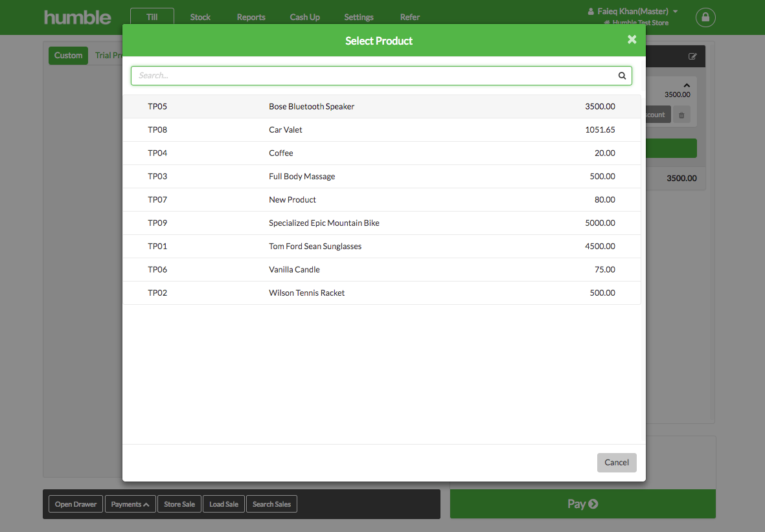Close the Select Product dialog
765x532 pixels.
[x=632, y=39]
